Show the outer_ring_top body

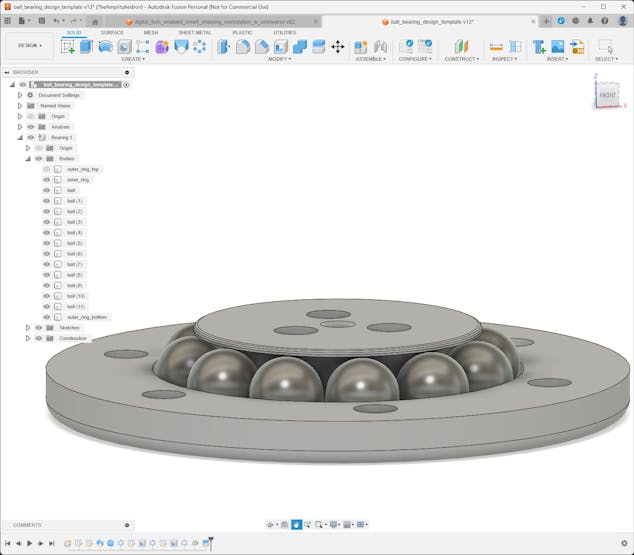(x=46, y=169)
